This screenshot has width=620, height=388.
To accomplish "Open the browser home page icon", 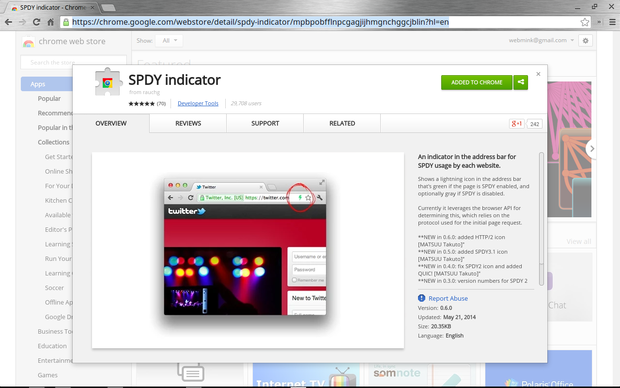I will pyautogui.click(x=51, y=22).
